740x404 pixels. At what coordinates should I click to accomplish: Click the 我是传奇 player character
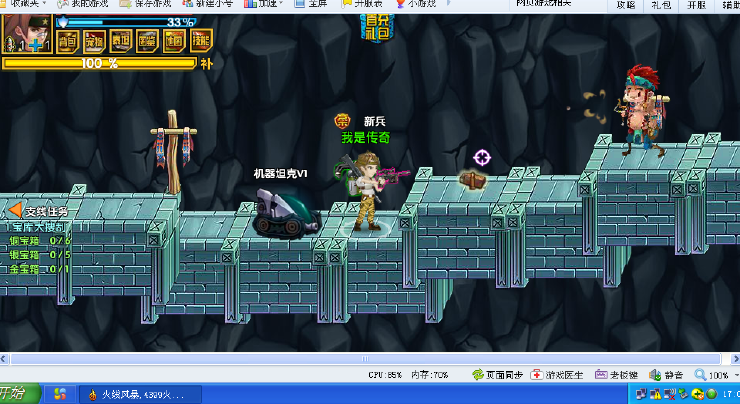coord(367,191)
